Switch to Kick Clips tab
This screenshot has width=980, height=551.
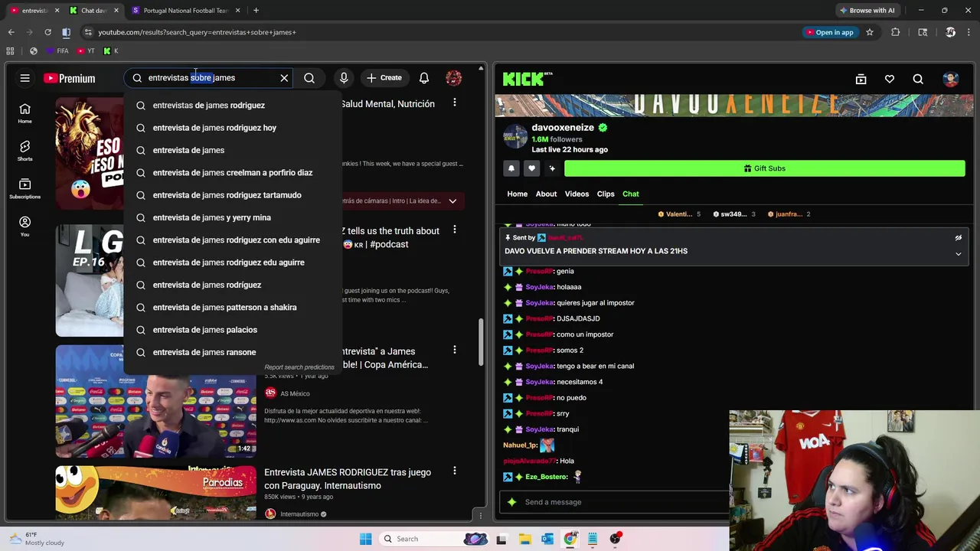click(x=606, y=194)
